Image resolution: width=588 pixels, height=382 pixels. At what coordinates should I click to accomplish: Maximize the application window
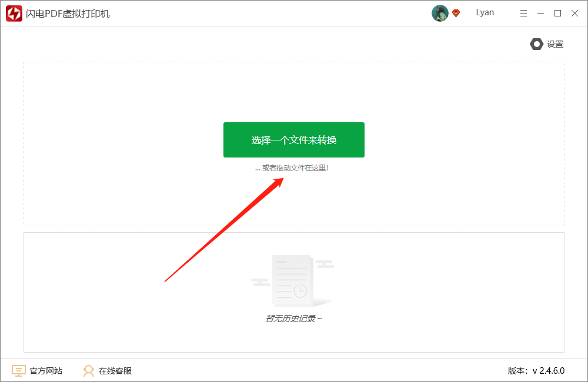pos(557,14)
